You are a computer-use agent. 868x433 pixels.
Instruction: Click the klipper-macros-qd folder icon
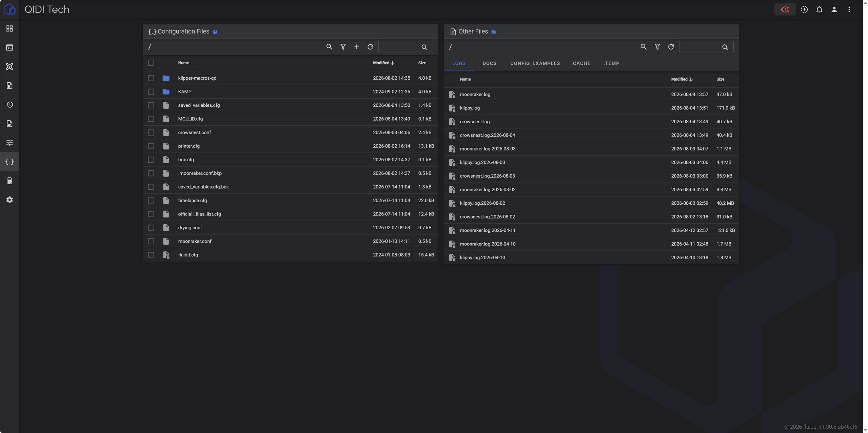click(x=166, y=78)
